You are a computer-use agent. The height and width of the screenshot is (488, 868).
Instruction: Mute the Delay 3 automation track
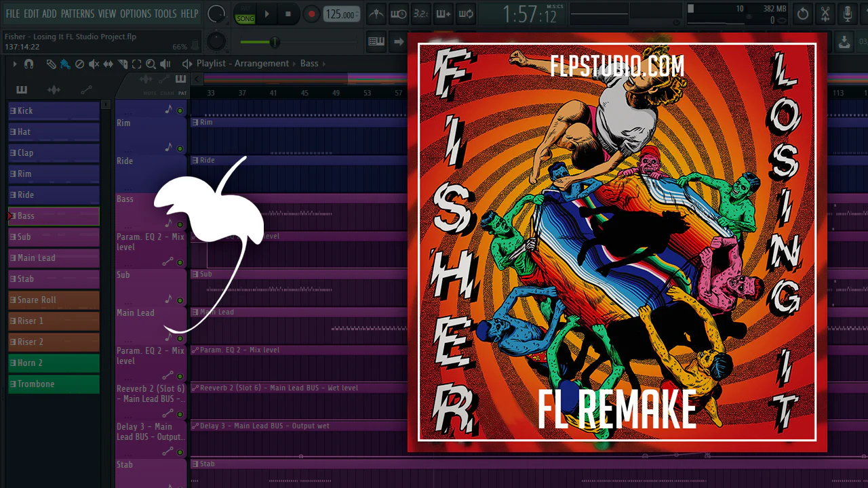pyautogui.click(x=180, y=452)
